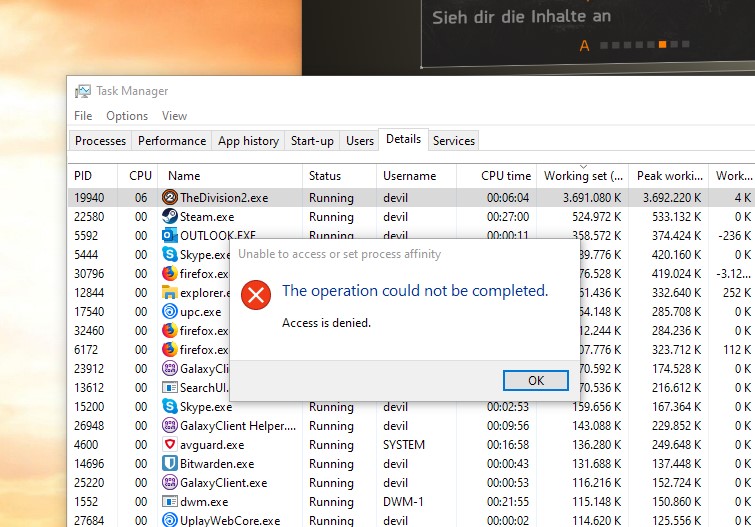Click the GalaxyClient Helper process icon
The width and height of the screenshot is (755, 527).
(169, 425)
